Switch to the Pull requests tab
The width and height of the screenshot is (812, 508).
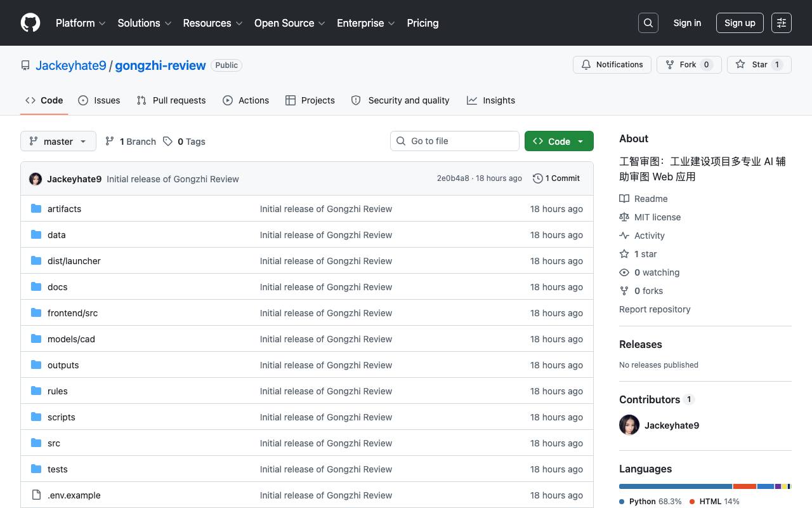pyautogui.click(x=171, y=100)
